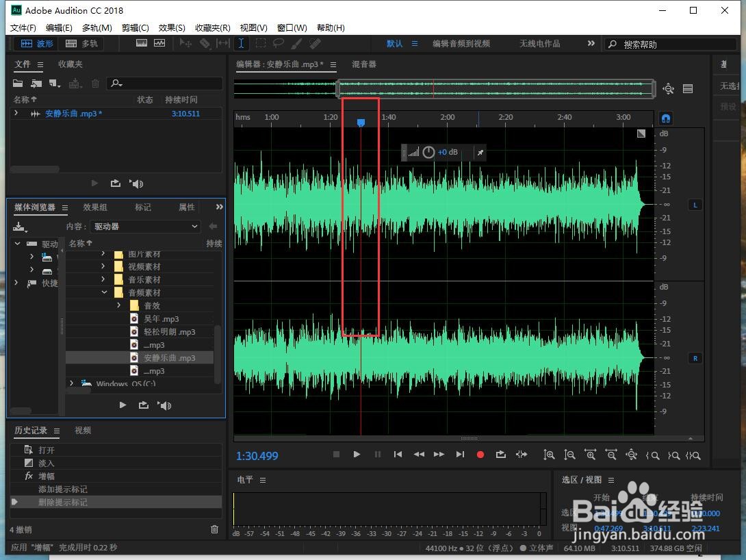Click the history trash delete icon

[215, 529]
